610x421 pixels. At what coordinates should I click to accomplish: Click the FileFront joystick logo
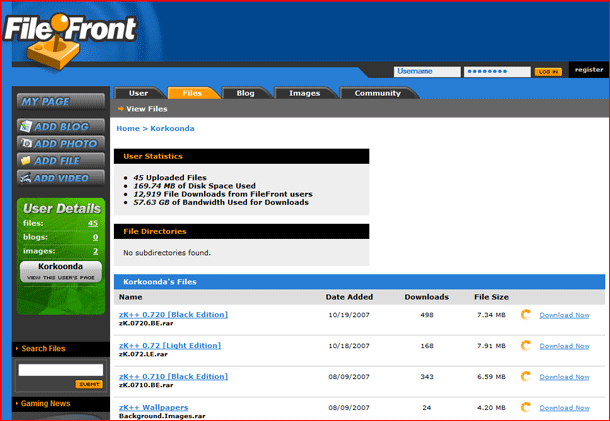(x=70, y=41)
